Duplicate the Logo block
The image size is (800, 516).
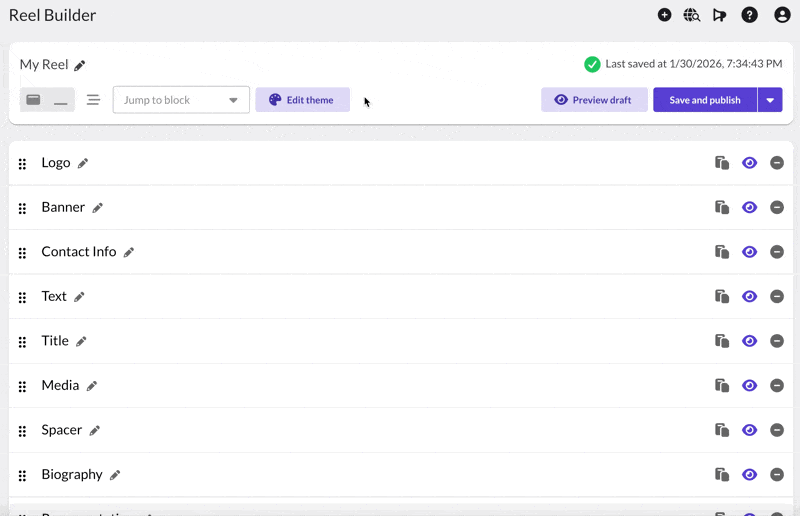(x=721, y=163)
